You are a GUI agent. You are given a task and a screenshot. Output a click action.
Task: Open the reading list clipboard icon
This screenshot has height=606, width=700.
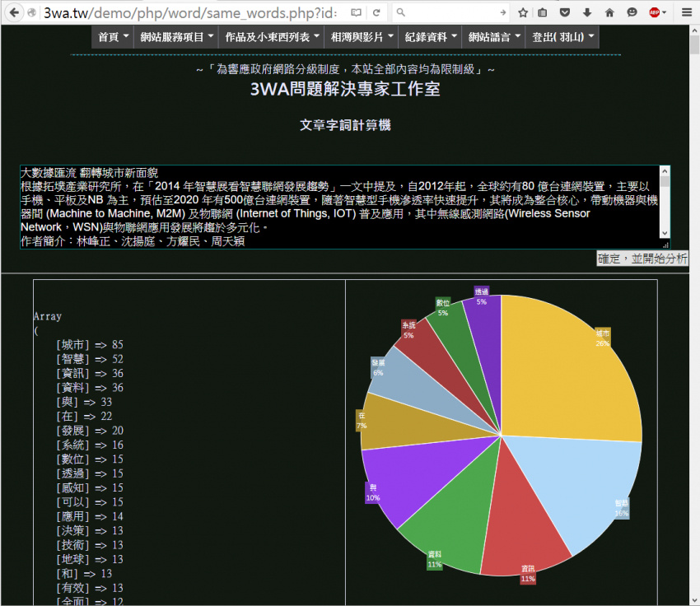[x=542, y=12]
